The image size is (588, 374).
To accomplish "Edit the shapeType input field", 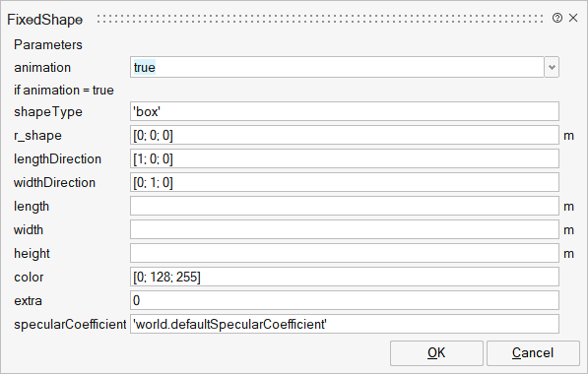I will [x=345, y=111].
